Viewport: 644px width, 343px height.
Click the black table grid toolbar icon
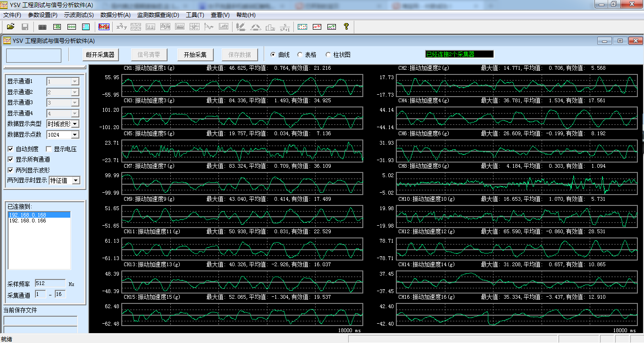42,27
